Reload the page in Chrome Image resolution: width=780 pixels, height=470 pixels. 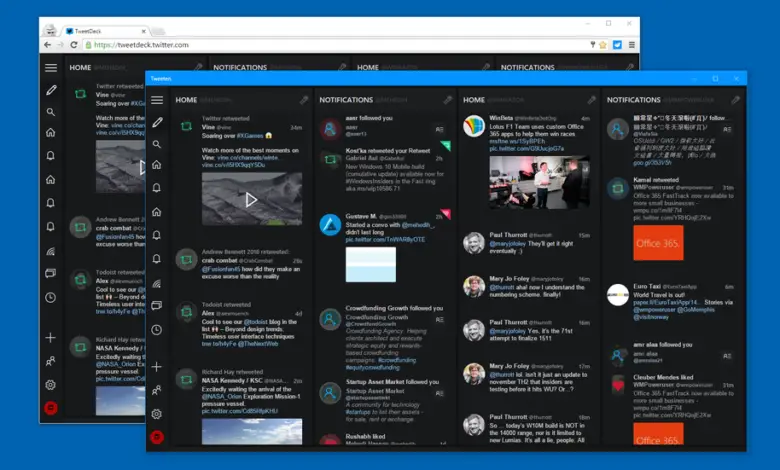[x=74, y=45]
